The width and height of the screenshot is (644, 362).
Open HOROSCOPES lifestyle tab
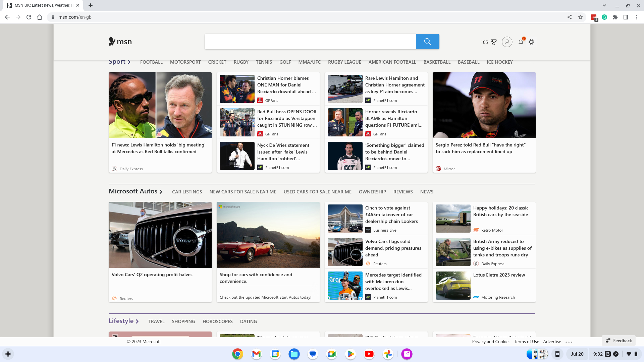[217, 321]
